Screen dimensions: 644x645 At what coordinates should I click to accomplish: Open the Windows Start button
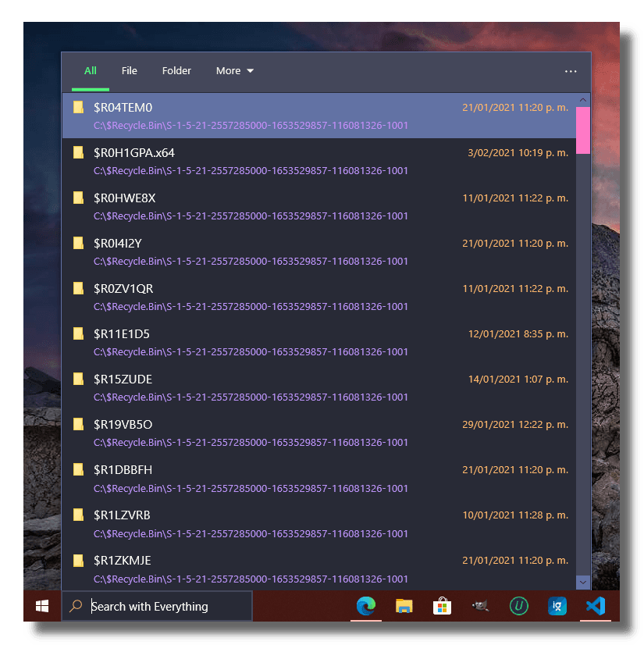(x=42, y=605)
